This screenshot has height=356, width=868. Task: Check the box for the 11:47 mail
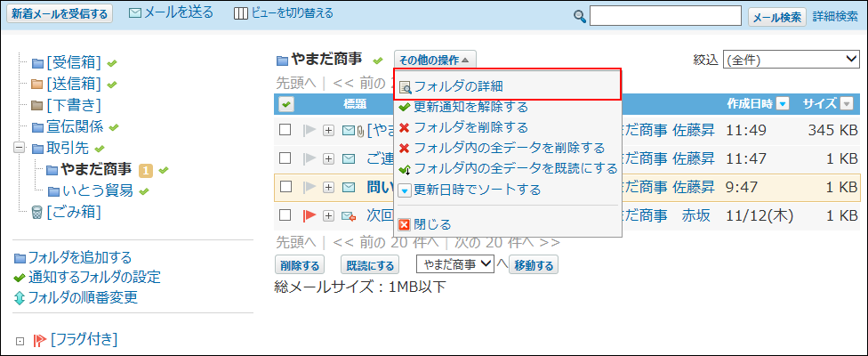tap(285, 158)
